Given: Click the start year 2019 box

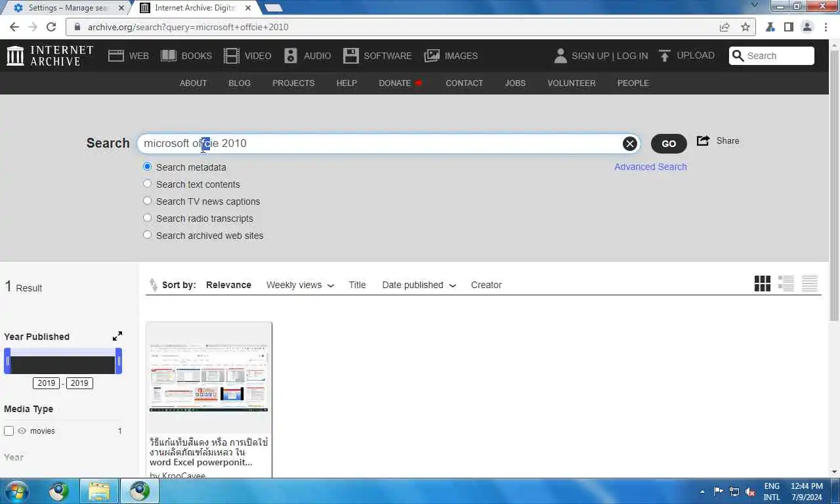Looking at the screenshot, I should tap(46, 383).
